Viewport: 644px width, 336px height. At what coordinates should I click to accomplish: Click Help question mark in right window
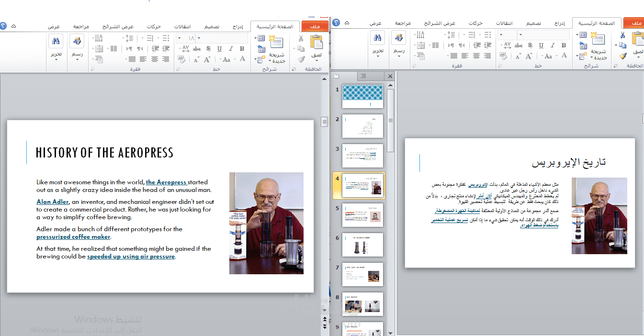pyautogui.click(x=336, y=23)
